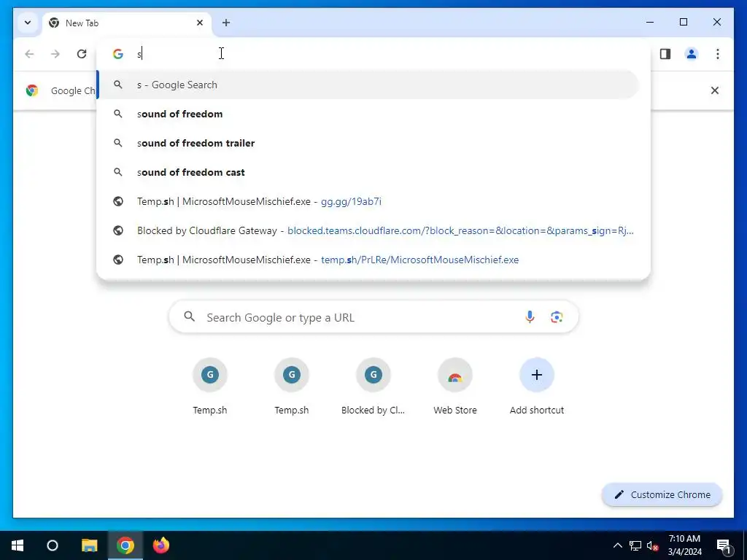The image size is (747, 560).
Task: Open the clock showing 7:10 AM
Action: click(684, 545)
